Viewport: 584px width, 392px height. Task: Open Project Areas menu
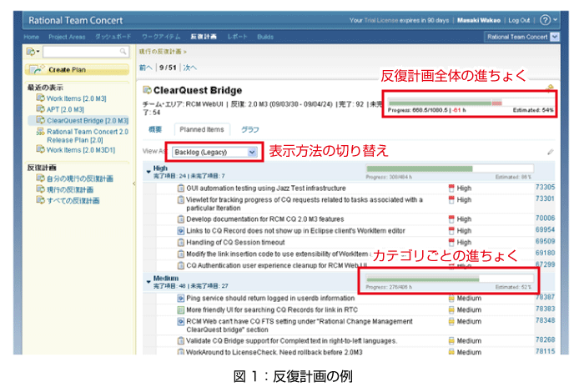[x=67, y=37]
